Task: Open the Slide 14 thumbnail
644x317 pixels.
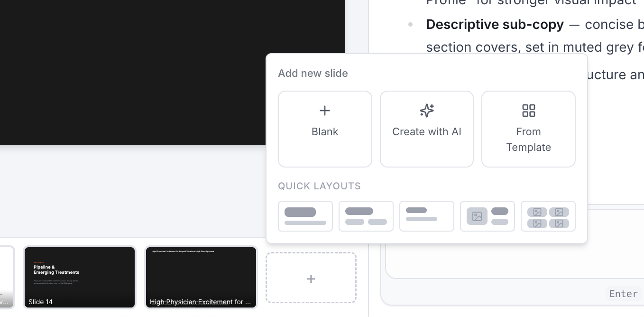Action: click(x=80, y=277)
